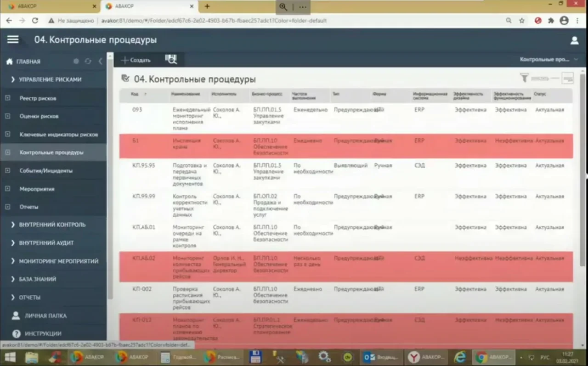Toggle the list view icon beside filter
588x366 pixels.
(568, 78)
